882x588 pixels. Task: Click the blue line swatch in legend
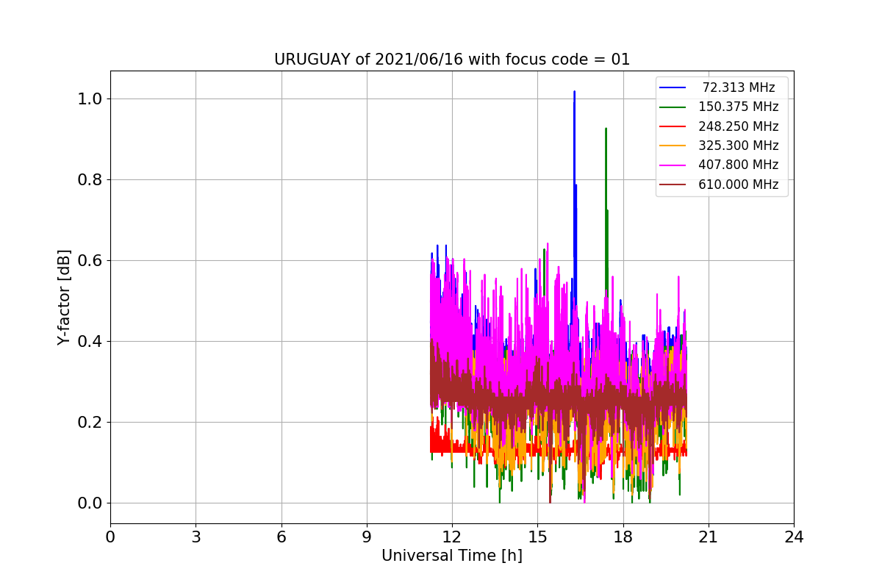(x=673, y=87)
